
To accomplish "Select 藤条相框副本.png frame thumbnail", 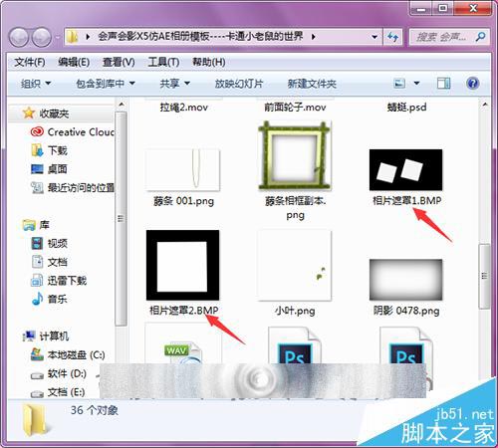I will pos(295,155).
